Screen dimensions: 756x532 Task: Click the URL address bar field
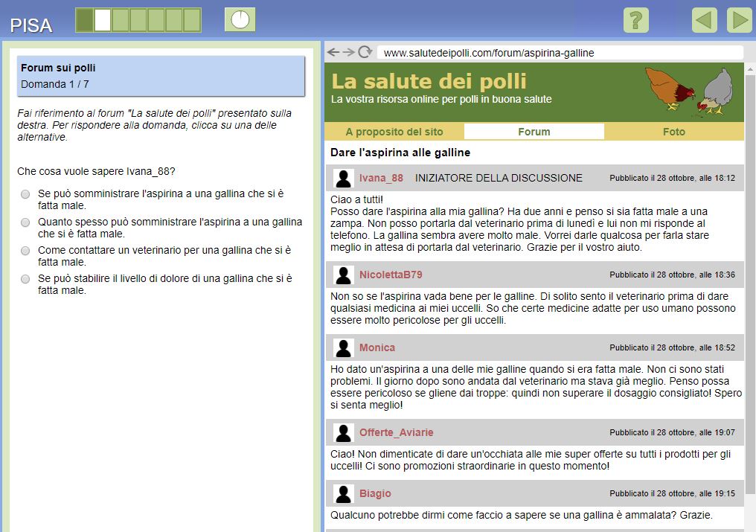tap(558, 53)
